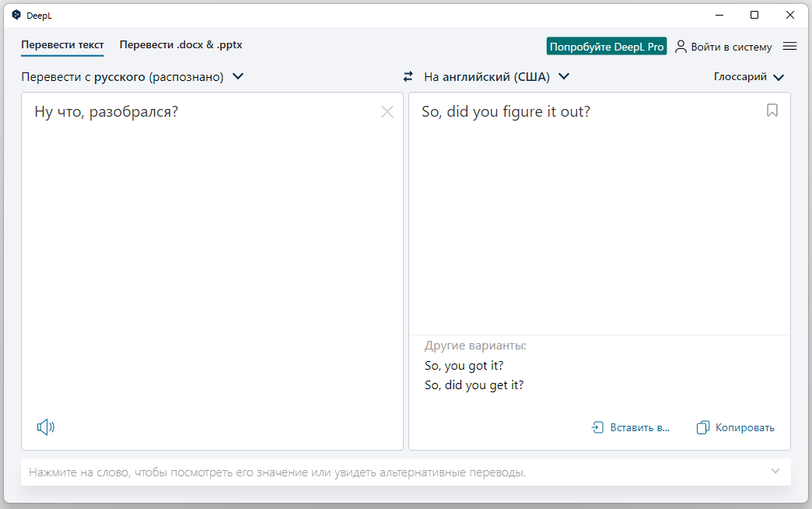
Task: Play source text audio speaker icon
Action: (x=46, y=427)
